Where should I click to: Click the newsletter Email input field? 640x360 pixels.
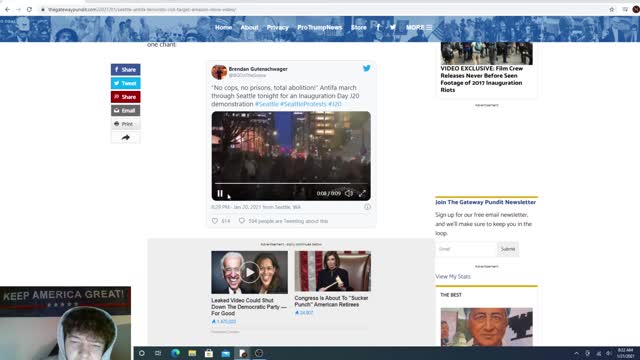click(x=466, y=249)
